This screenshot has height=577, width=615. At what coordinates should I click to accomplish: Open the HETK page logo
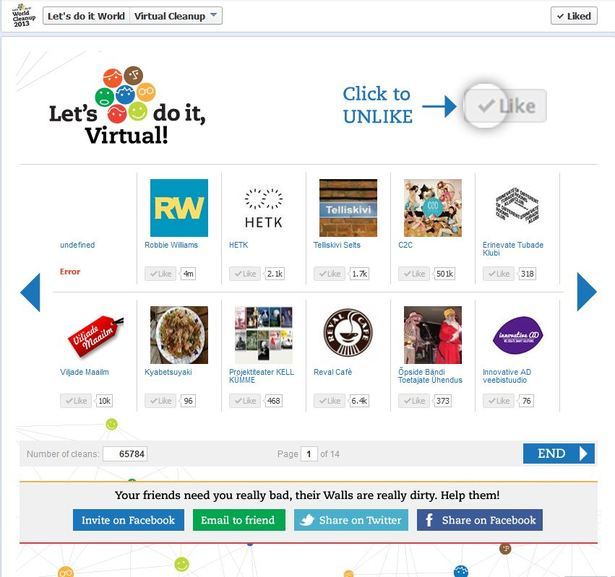[264, 208]
